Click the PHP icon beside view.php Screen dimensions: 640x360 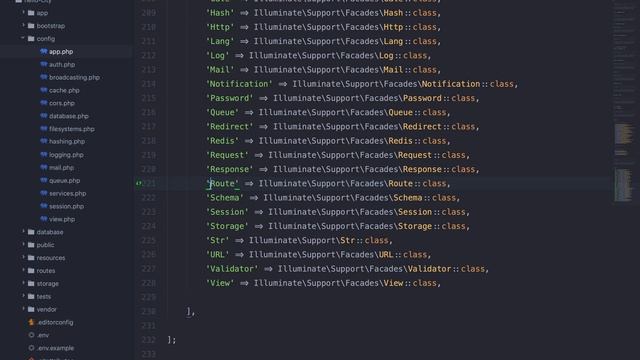(x=44, y=219)
